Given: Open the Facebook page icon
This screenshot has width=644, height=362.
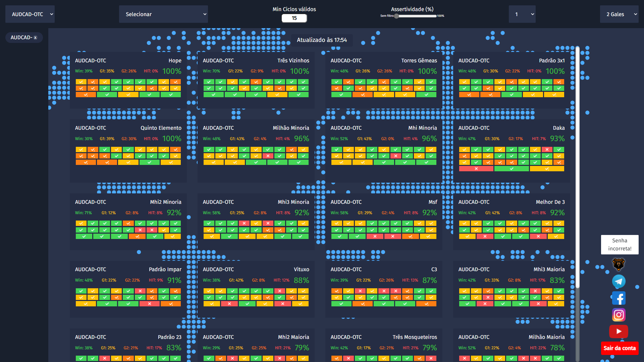Looking at the screenshot, I should click(619, 298).
